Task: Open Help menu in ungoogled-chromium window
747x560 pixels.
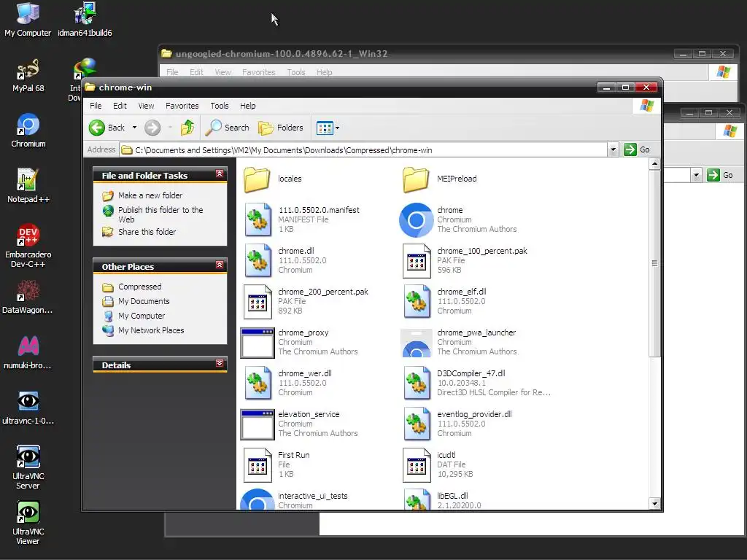Action: click(325, 72)
